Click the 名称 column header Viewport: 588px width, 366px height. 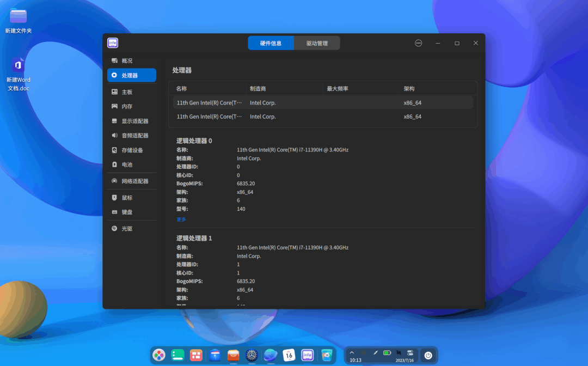(181, 89)
